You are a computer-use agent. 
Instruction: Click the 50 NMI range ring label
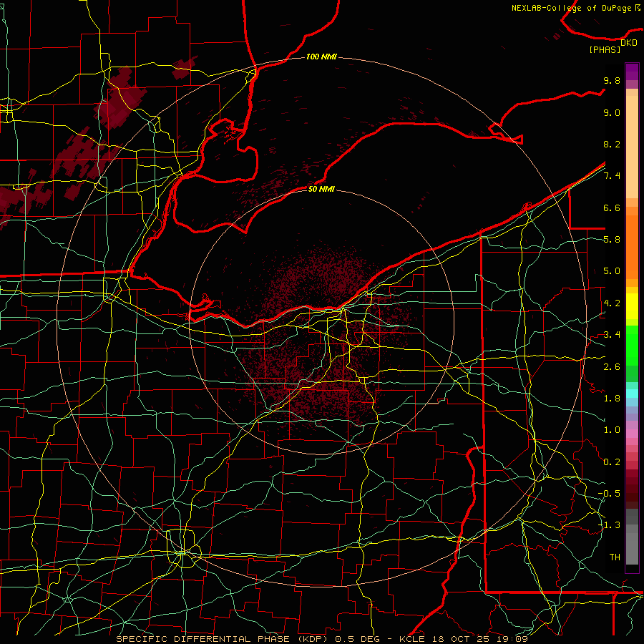321,189
